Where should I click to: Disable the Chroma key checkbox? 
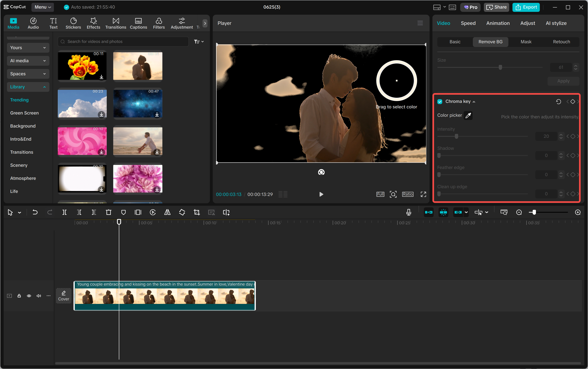440,101
